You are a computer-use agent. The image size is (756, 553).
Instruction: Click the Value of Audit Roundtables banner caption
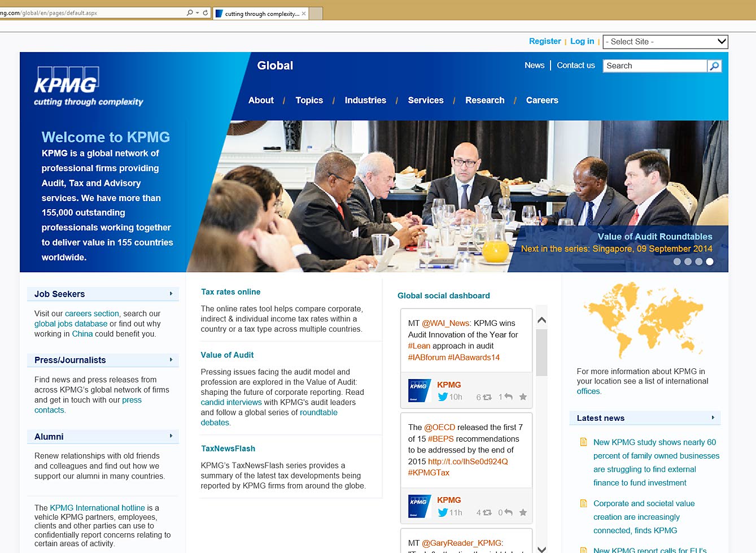coord(655,237)
